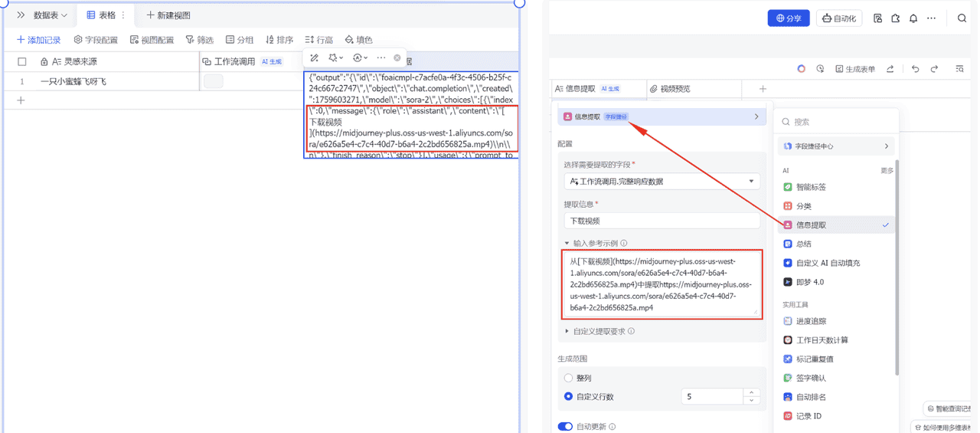
Task: Click the extensions puzzle icon
Action: pos(895,18)
